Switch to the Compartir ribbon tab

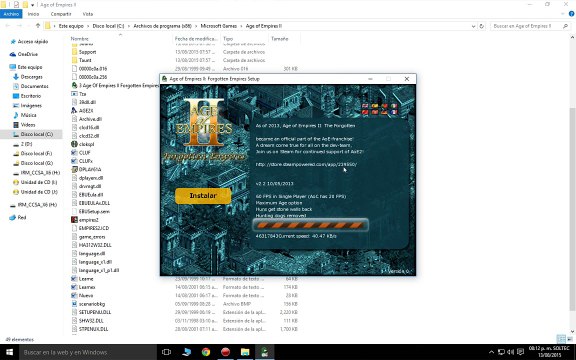61,14
